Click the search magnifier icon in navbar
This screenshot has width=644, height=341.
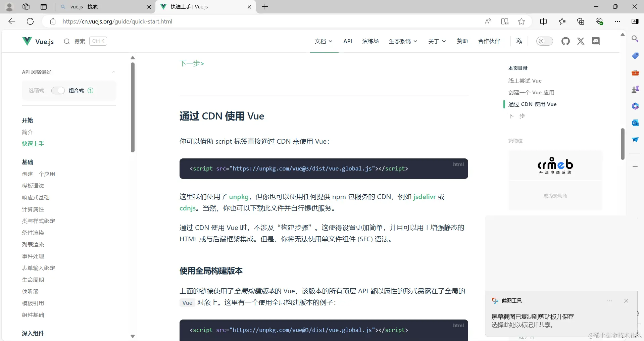[67, 41]
